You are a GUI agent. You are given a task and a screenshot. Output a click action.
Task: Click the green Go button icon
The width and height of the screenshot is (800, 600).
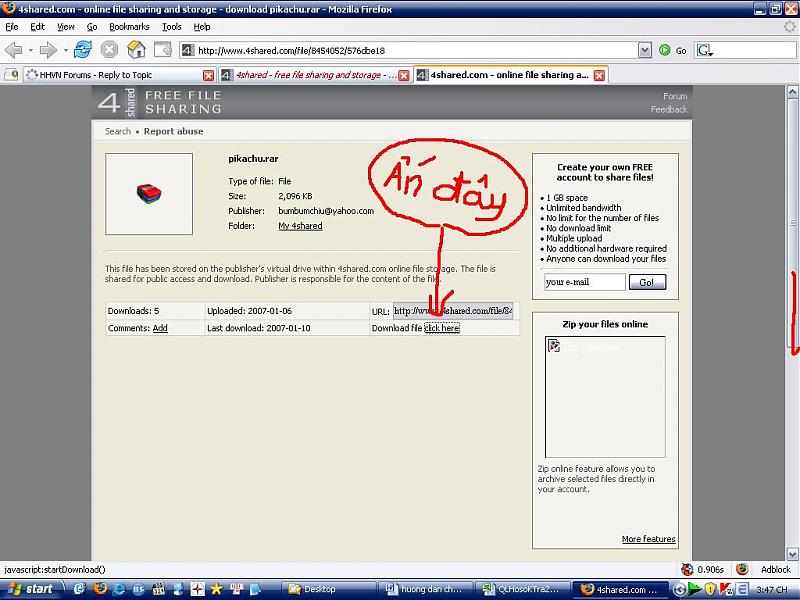point(665,50)
